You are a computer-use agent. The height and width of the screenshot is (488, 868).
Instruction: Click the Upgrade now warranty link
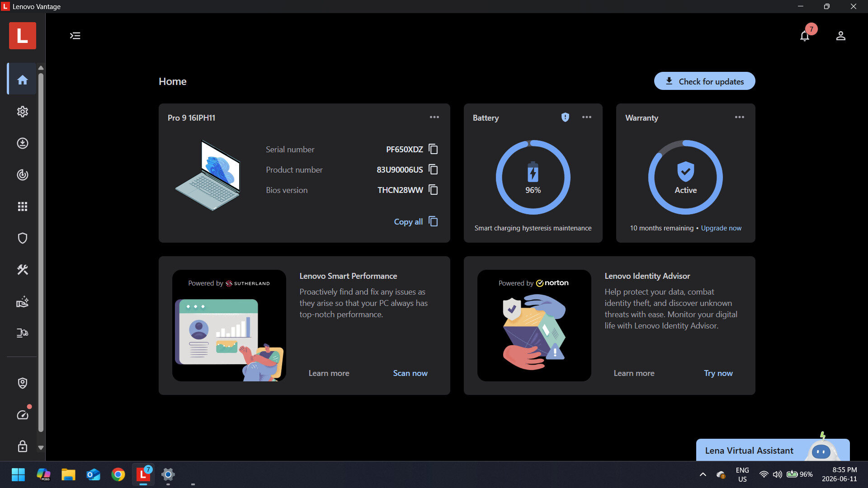(x=721, y=228)
